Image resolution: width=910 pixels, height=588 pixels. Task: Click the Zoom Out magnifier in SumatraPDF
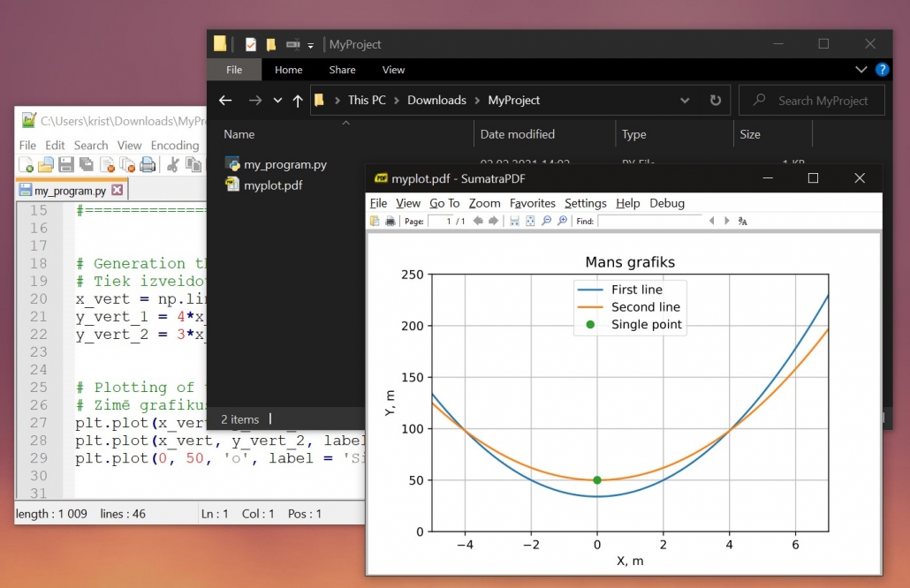546,221
